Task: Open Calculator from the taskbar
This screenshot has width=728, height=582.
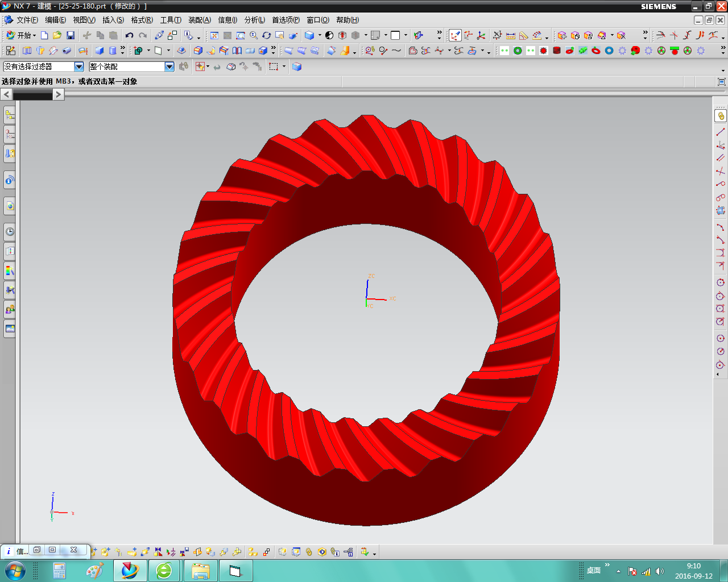Action: (59, 571)
